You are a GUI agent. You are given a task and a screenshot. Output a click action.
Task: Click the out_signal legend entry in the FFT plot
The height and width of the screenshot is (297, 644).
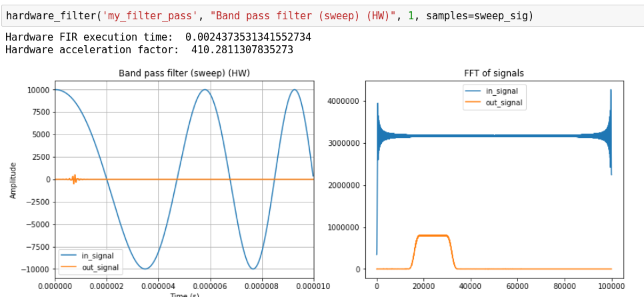[493, 103]
